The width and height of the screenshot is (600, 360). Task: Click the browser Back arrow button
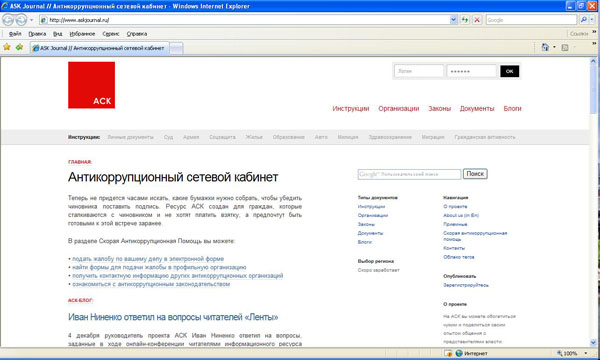[8, 20]
